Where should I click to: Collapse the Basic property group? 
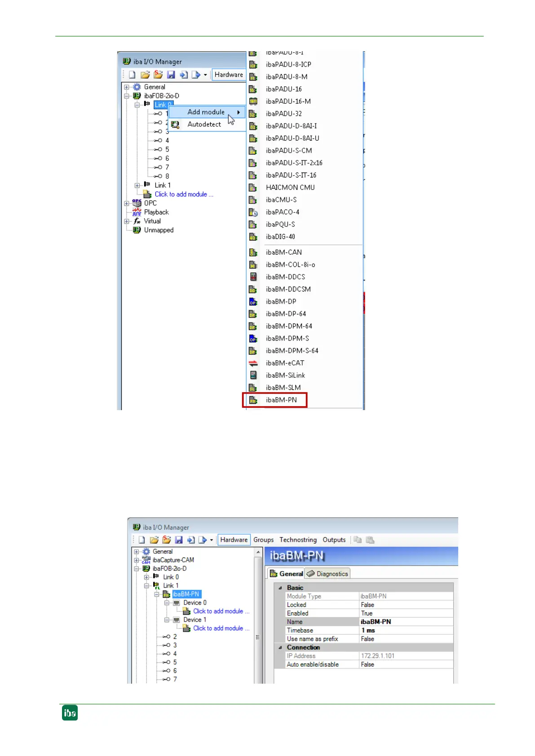coord(280,588)
